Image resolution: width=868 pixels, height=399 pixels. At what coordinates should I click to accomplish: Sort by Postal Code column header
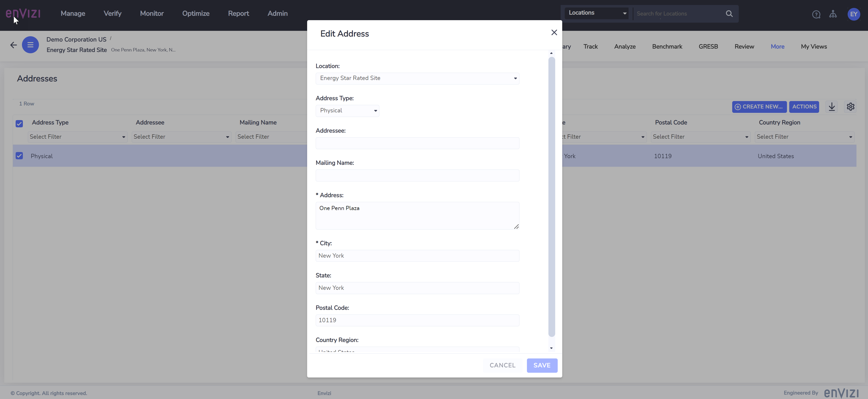(x=671, y=122)
